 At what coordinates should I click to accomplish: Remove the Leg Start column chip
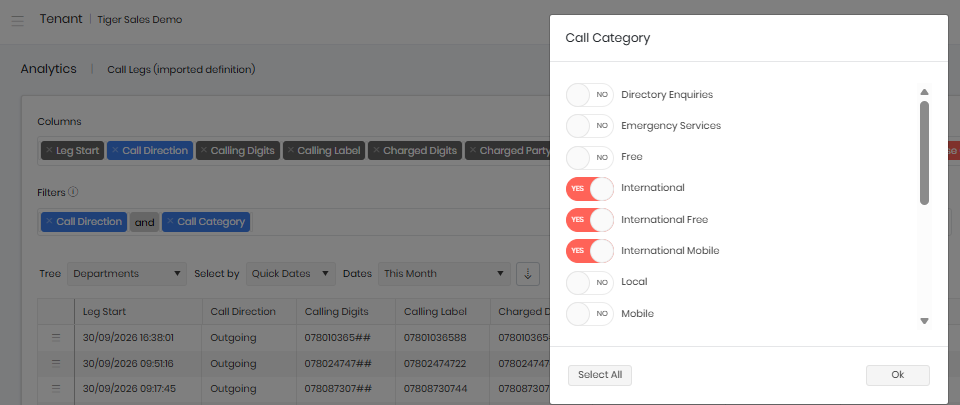point(49,150)
